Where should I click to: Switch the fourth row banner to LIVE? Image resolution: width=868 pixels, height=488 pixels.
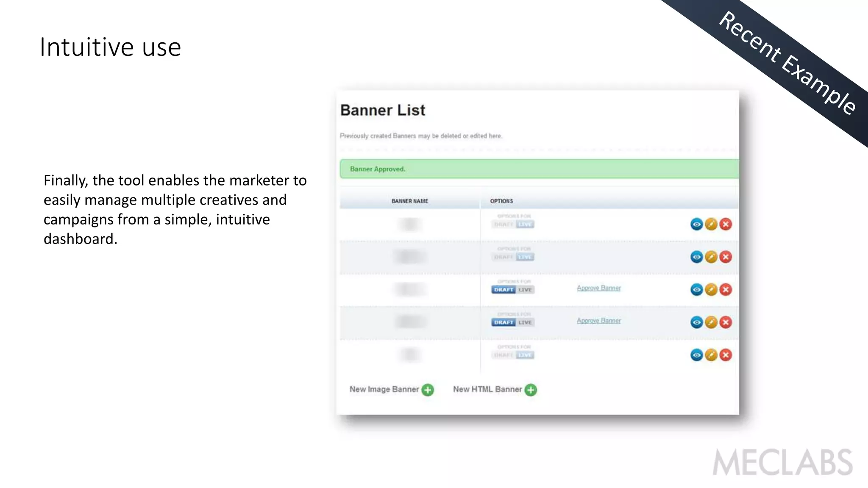[525, 322]
